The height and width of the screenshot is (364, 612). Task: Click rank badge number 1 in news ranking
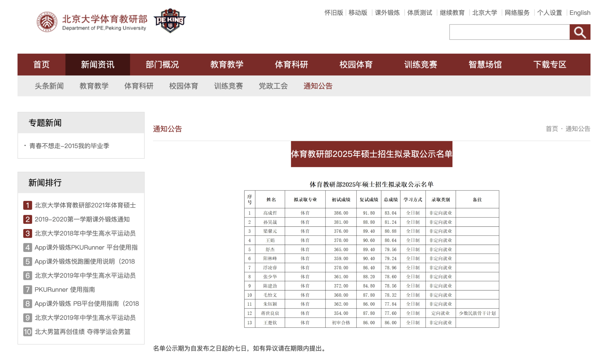(28, 205)
